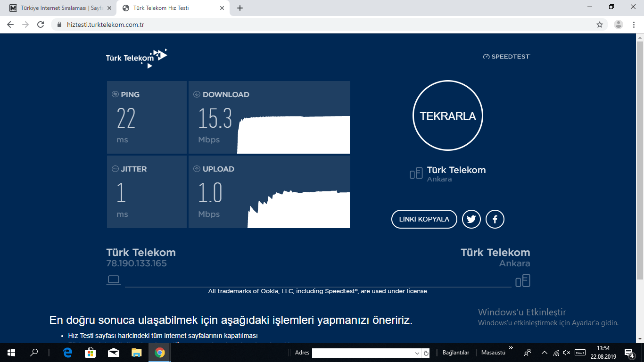644x362 pixels.
Task: Click the Chrome taskbar icon
Action: pyautogui.click(x=160, y=353)
